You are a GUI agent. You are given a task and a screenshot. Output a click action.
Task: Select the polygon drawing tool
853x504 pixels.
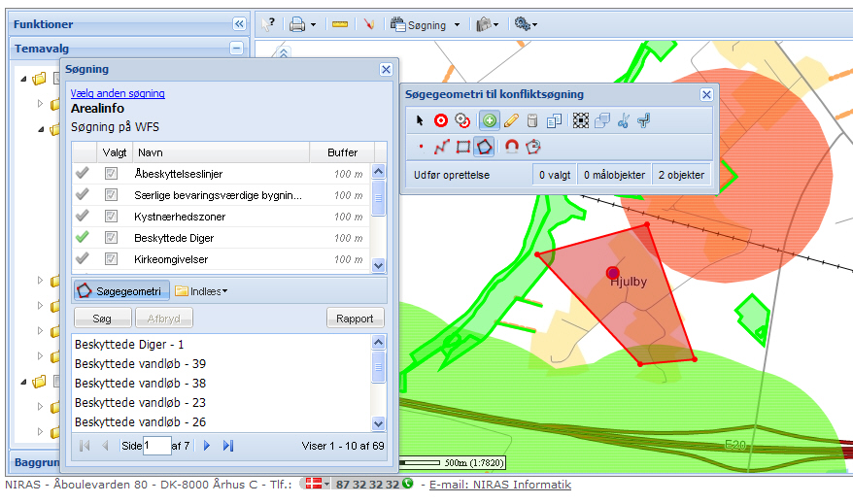click(484, 147)
